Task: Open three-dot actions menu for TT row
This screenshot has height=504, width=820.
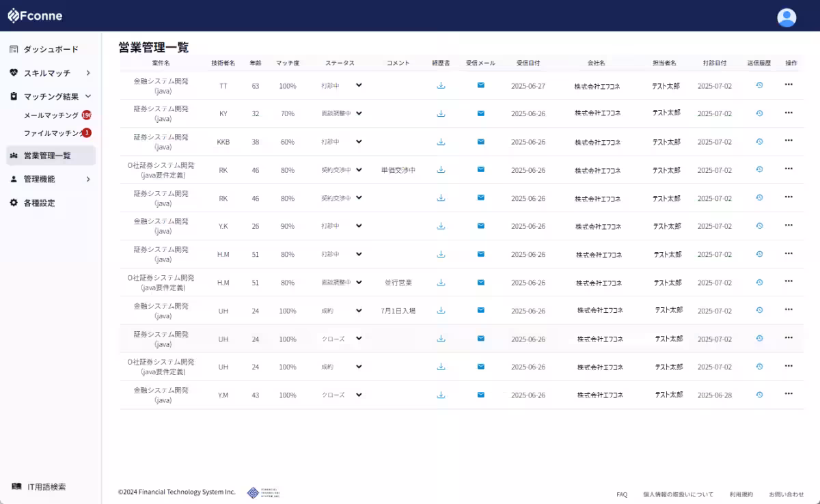Action: coord(789,85)
